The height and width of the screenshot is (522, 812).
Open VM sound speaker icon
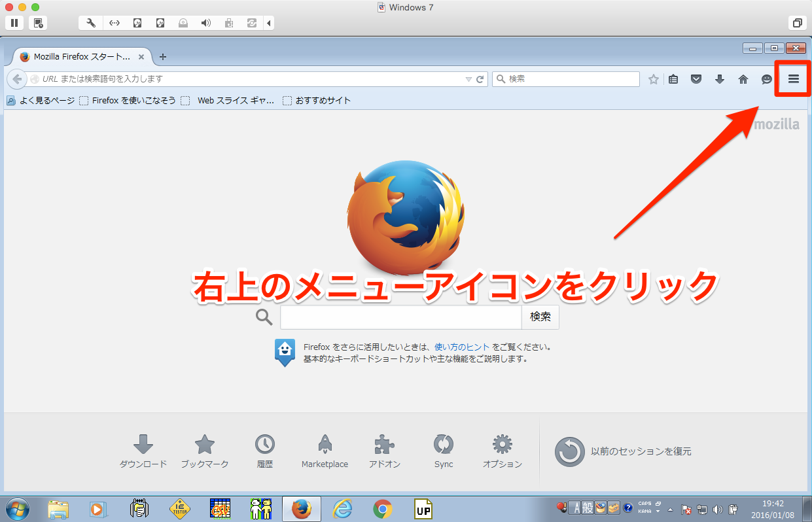(x=206, y=23)
